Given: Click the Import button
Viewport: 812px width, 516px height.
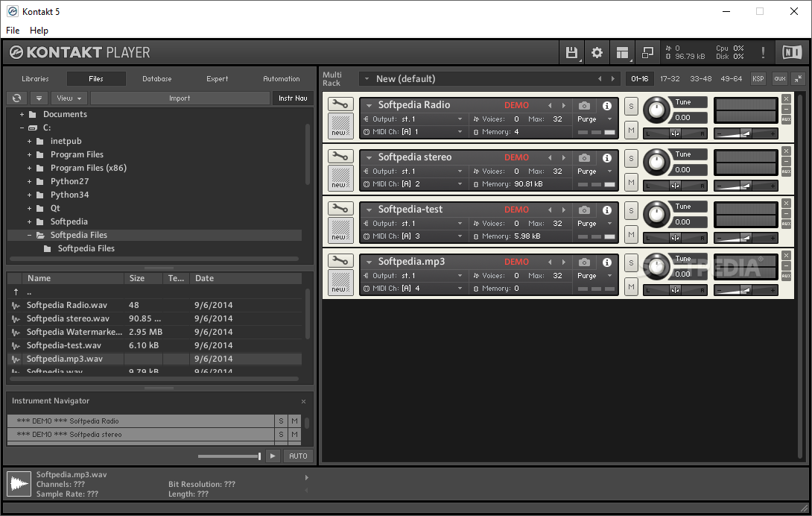Looking at the screenshot, I should tap(180, 98).
